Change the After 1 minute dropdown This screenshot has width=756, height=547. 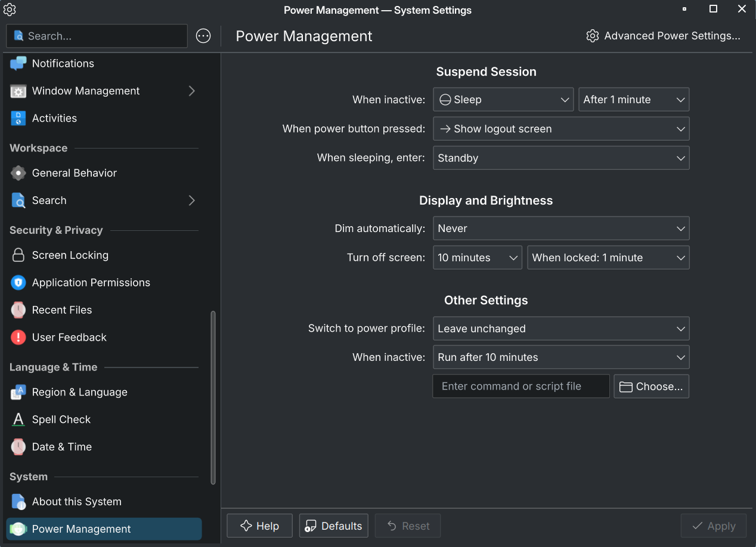tap(634, 100)
